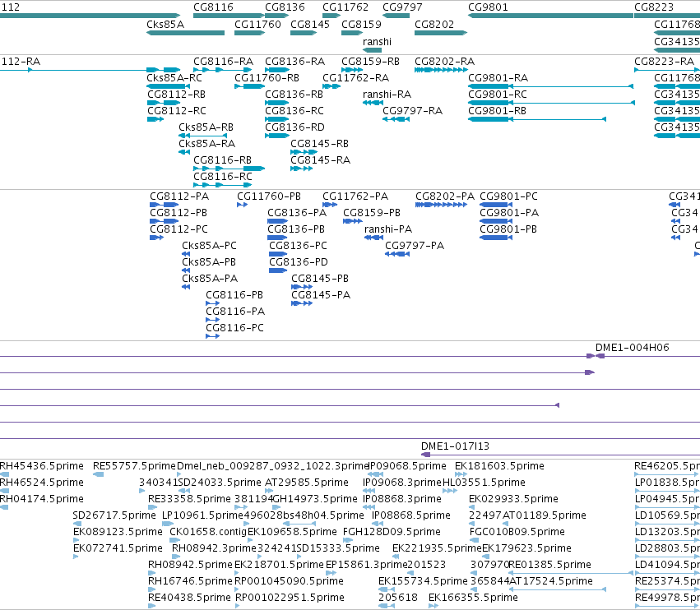The image size is (700, 610).
Task: Click the CG8112-RC transcript label
Action: click(177, 111)
